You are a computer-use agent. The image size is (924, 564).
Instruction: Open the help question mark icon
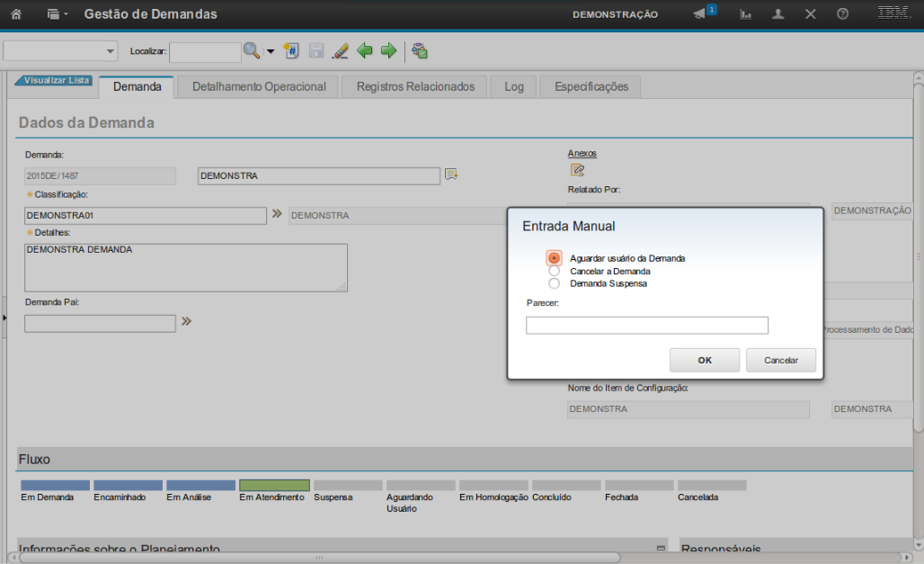tap(842, 14)
